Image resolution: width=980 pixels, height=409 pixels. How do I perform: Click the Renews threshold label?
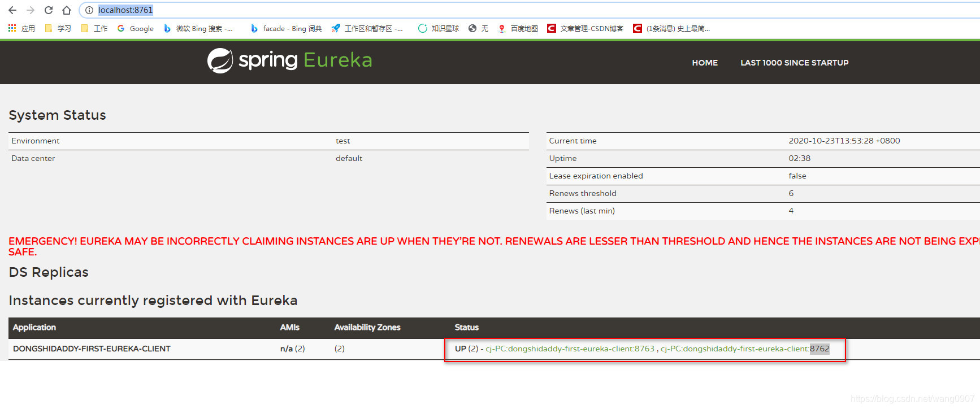pyautogui.click(x=583, y=193)
